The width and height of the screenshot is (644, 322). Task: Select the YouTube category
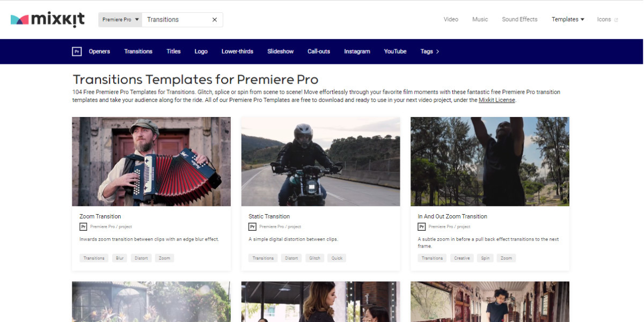(395, 52)
